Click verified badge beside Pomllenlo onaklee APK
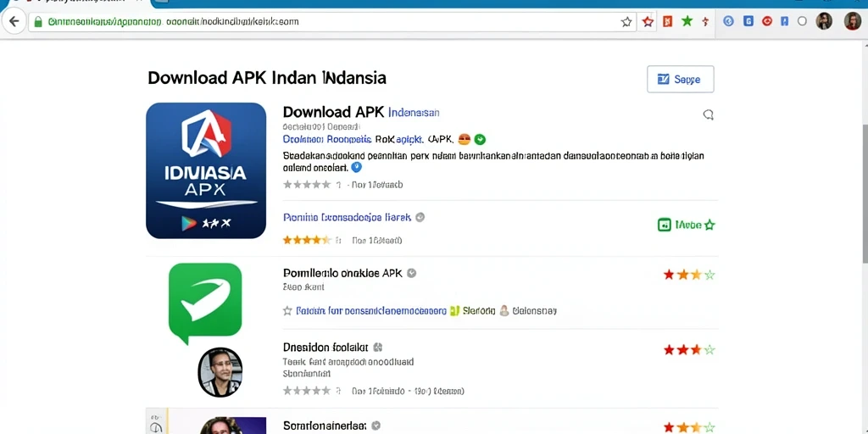868x434 pixels. point(411,273)
